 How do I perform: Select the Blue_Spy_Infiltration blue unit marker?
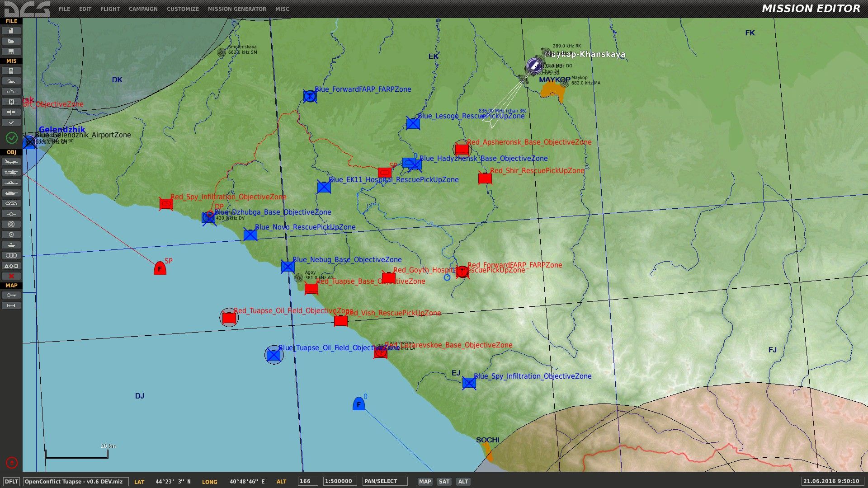(x=469, y=383)
